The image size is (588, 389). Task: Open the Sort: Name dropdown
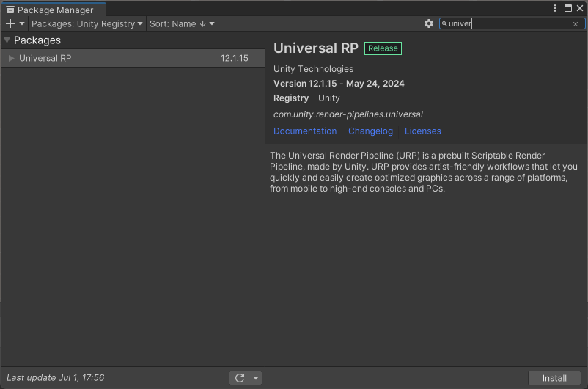click(182, 23)
